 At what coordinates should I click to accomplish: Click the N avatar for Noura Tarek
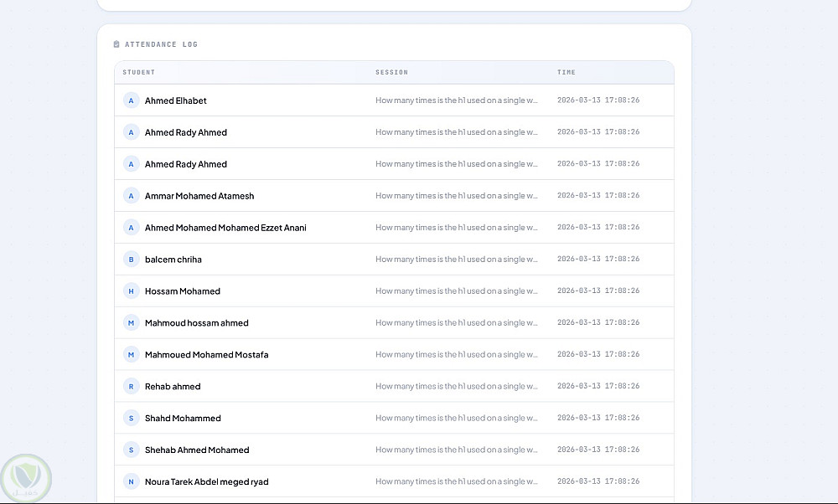pos(131,482)
